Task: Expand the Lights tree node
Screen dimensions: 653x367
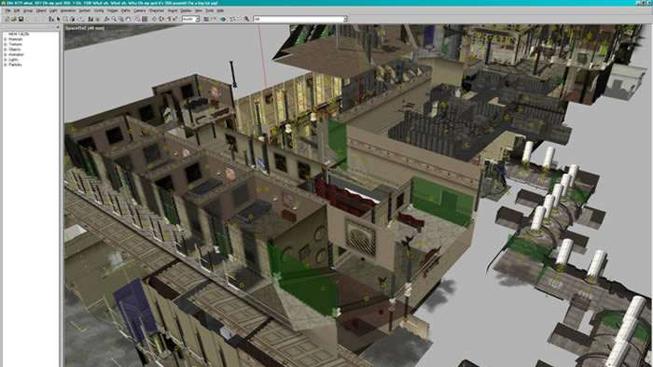Action: click(x=5, y=60)
